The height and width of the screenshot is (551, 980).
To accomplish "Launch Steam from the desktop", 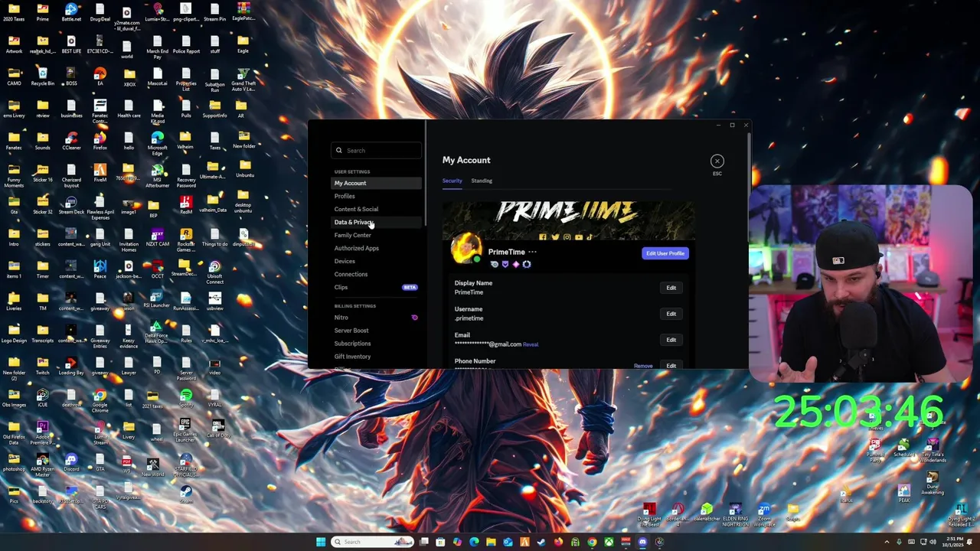I will (186, 494).
